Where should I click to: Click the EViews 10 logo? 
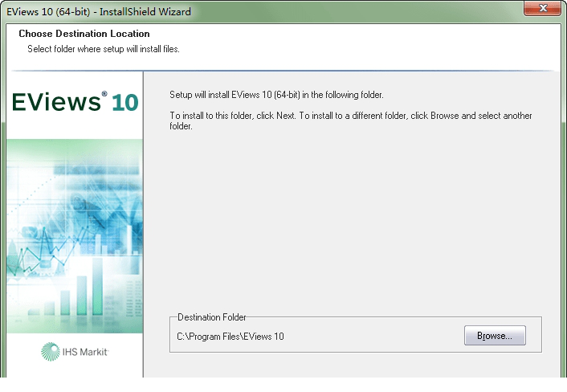[75, 102]
